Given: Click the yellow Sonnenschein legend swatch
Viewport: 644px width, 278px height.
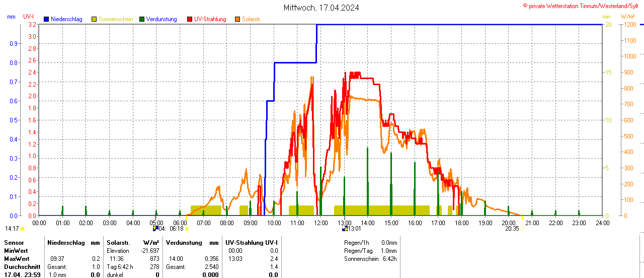Looking at the screenshot, I should coord(94,19).
